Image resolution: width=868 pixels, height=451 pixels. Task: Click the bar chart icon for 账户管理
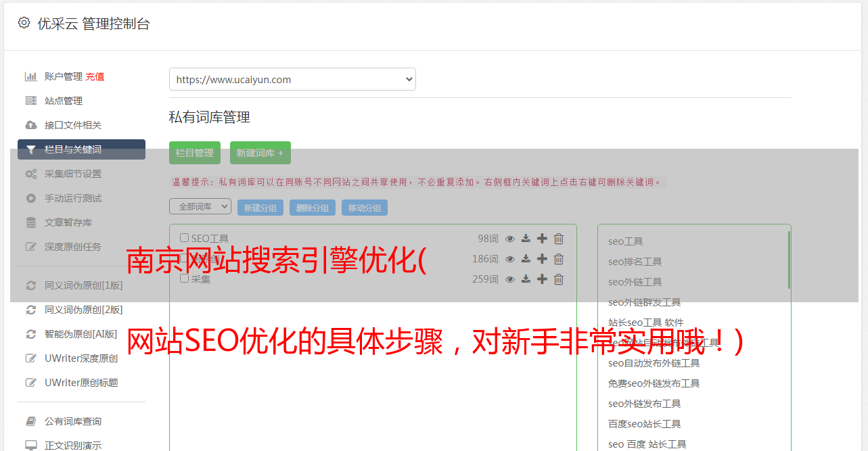click(x=31, y=76)
